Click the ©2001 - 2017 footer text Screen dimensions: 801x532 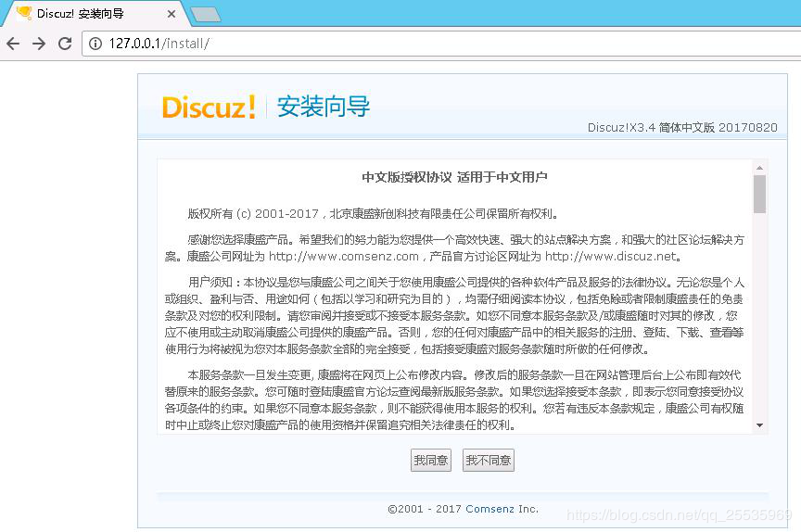(x=425, y=509)
